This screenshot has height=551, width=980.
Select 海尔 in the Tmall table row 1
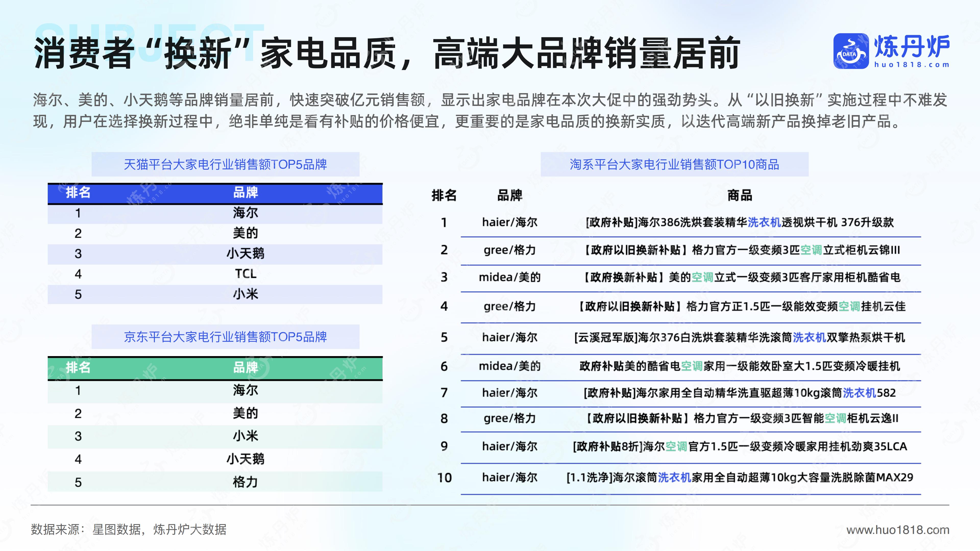click(245, 212)
